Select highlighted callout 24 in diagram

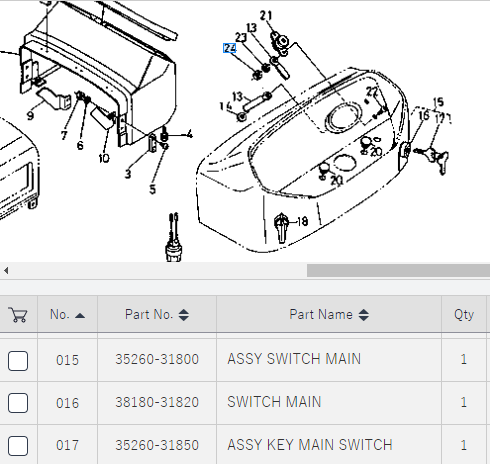(x=229, y=48)
